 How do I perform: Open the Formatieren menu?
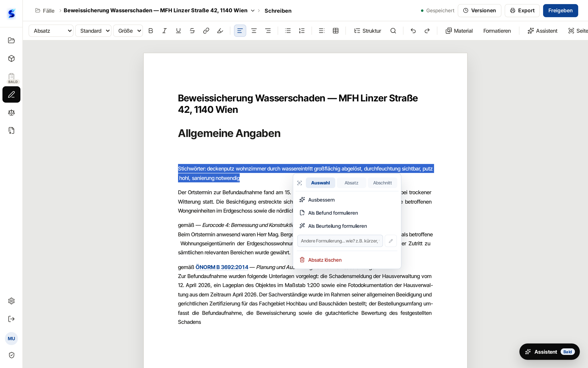coord(497,31)
